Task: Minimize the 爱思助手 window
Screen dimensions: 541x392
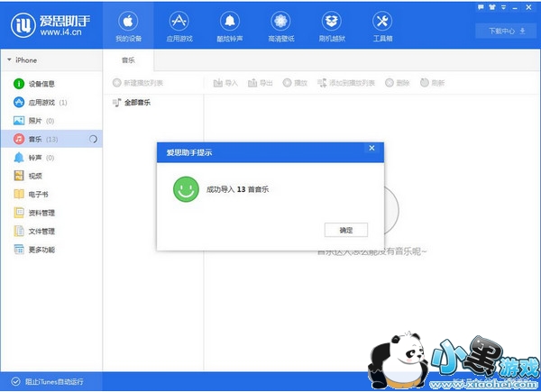Action: (515, 7)
